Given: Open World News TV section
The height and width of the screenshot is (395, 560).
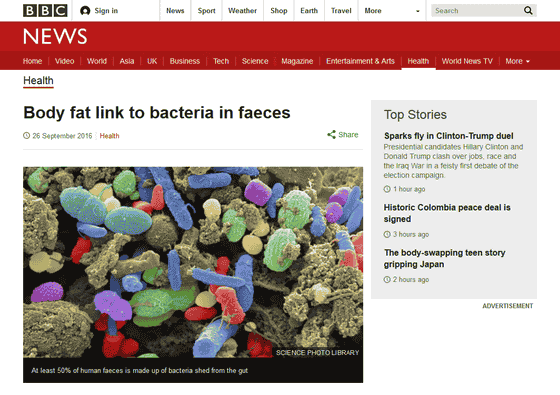Looking at the screenshot, I should (x=467, y=61).
